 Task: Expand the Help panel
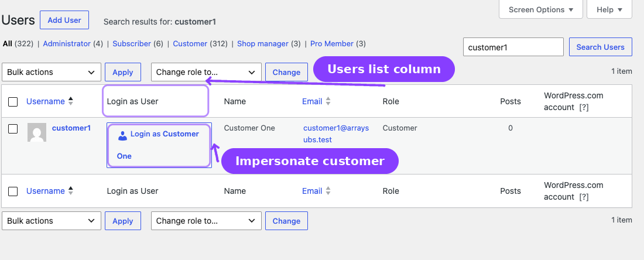pos(609,9)
